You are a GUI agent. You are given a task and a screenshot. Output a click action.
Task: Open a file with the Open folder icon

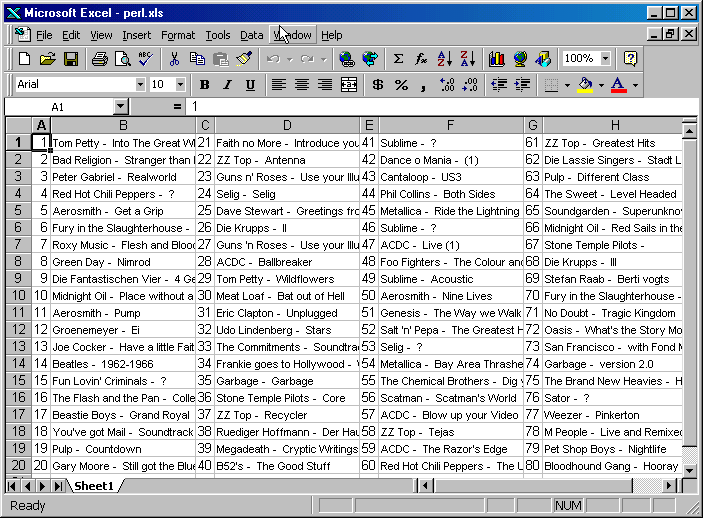[48, 59]
